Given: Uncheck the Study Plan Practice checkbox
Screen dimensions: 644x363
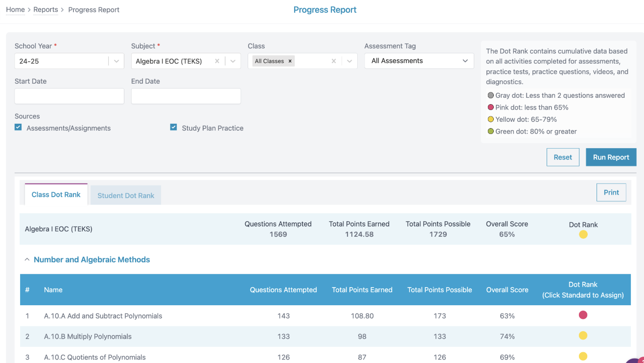Looking at the screenshot, I should [x=173, y=128].
